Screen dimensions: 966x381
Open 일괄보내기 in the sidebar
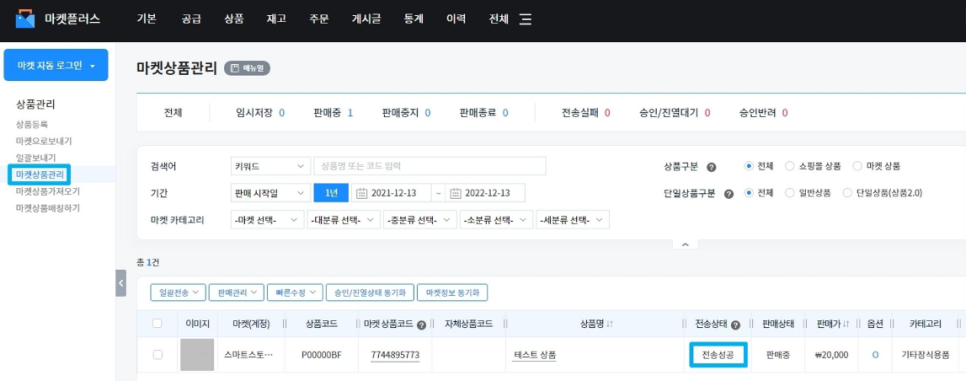coord(36,158)
